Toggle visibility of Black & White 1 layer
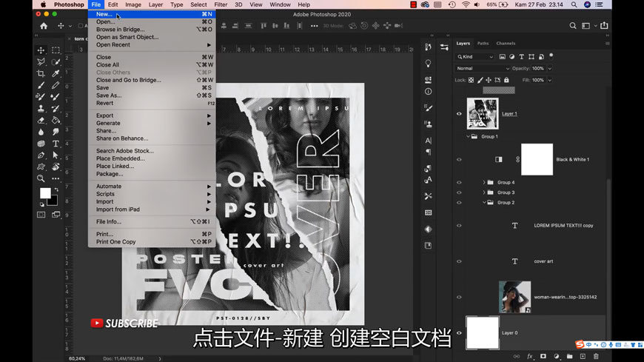644x362 pixels. (459, 160)
